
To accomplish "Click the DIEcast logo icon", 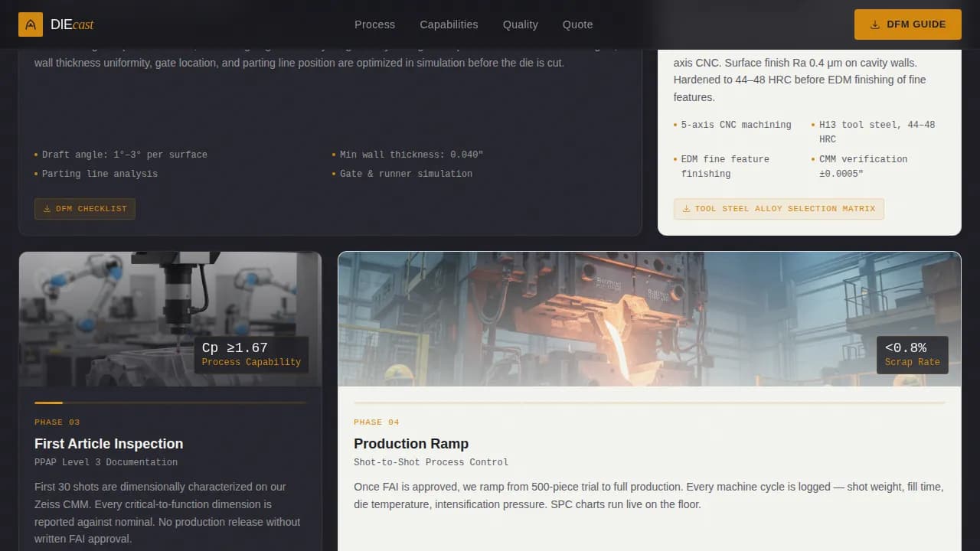I will [30, 24].
